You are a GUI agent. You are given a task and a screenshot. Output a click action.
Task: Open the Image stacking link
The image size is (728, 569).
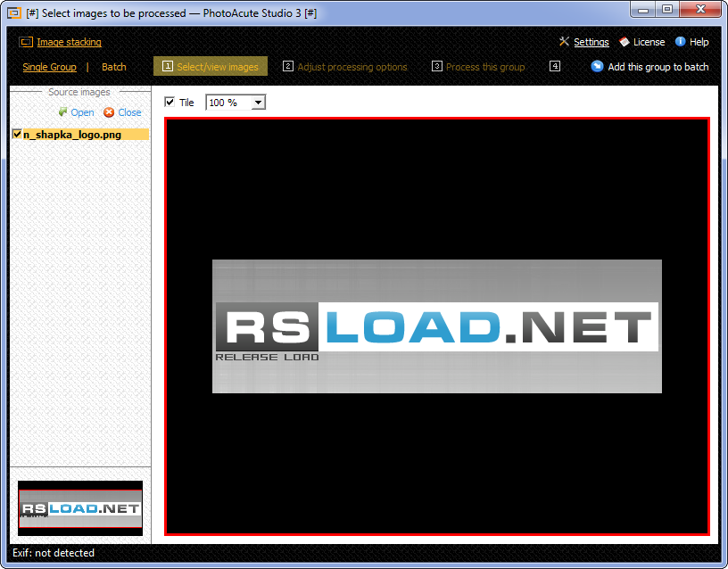pyautogui.click(x=70, y=42)
